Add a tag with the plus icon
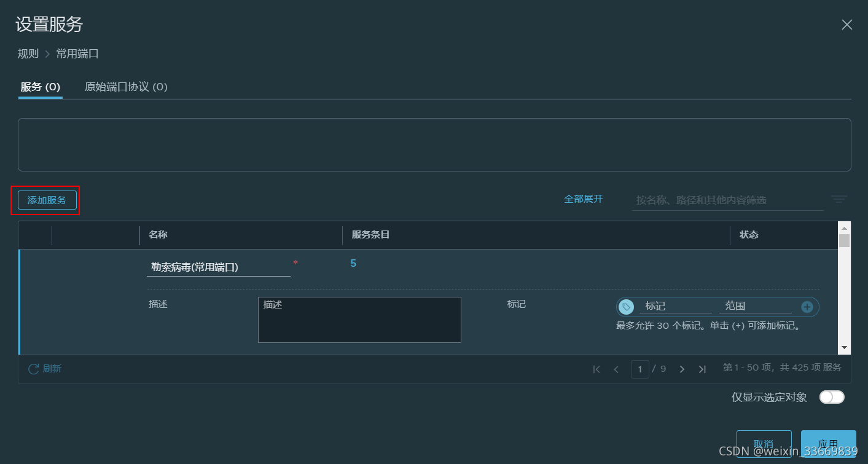Screen dimensions: 868x464 click(x=807, y=307)
